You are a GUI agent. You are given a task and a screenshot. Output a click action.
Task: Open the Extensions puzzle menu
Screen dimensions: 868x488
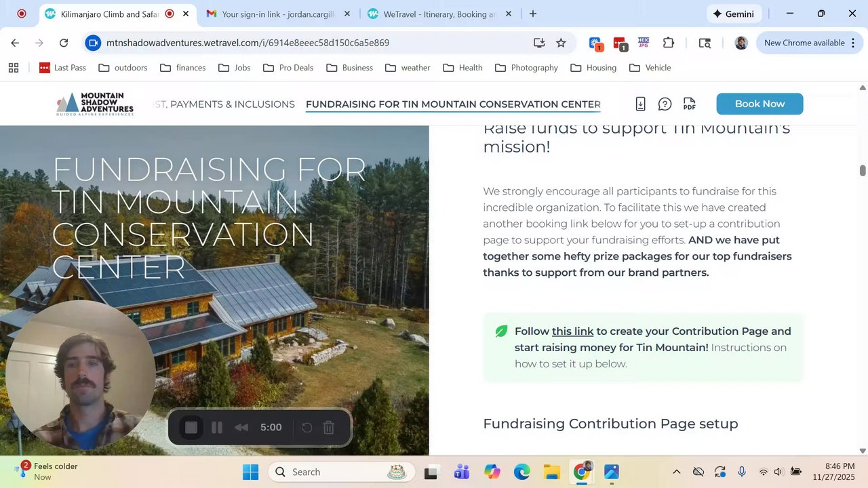point(669,43)
